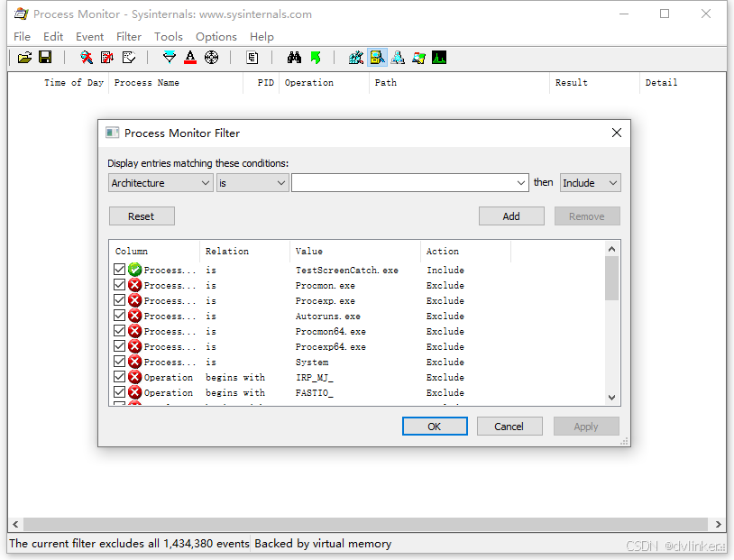Open the Options menu

pyautogui.click(x=216, y=36)
